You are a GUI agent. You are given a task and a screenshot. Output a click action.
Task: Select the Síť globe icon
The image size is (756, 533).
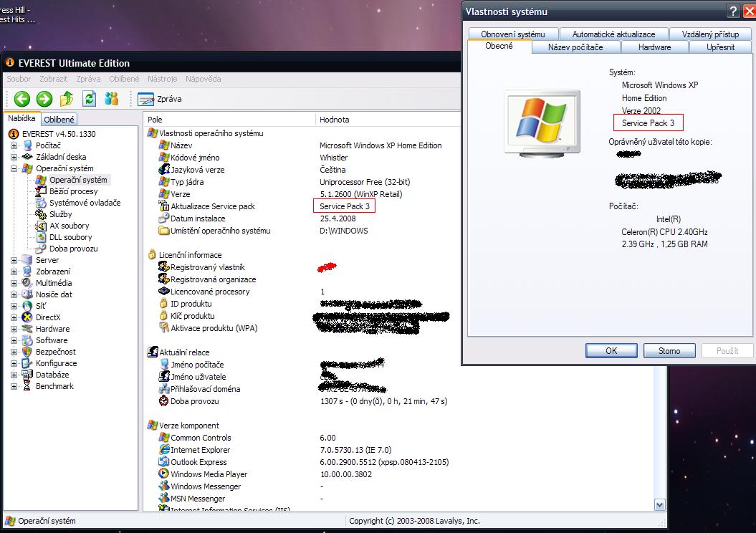click(x=27, y=305)
